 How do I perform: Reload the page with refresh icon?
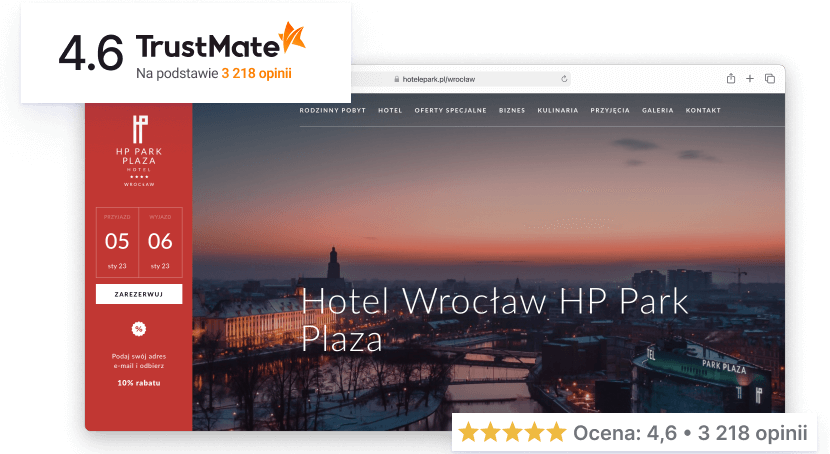(x=564, y=79)
